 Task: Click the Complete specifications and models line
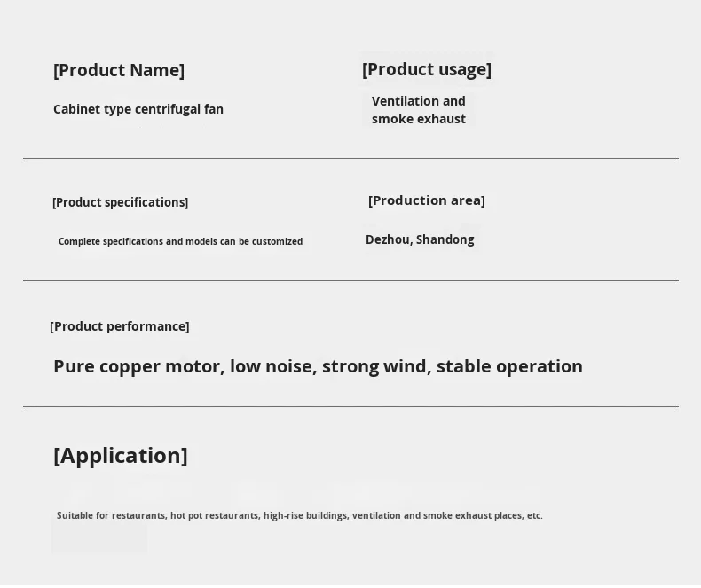[181, 241]
